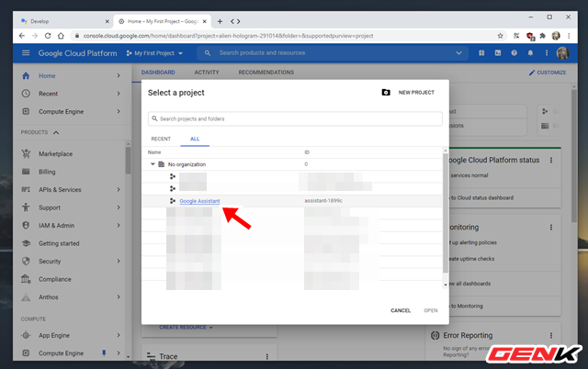Viewport: 588px width, 369px height.
Task: Open browser extensions puzzle icon
Action: coord(542,36)
